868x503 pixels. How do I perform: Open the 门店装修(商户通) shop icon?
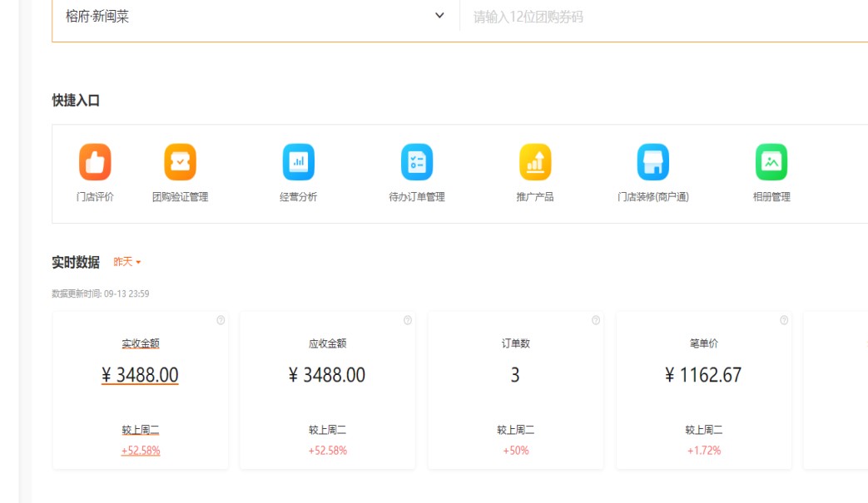point(653,162)
